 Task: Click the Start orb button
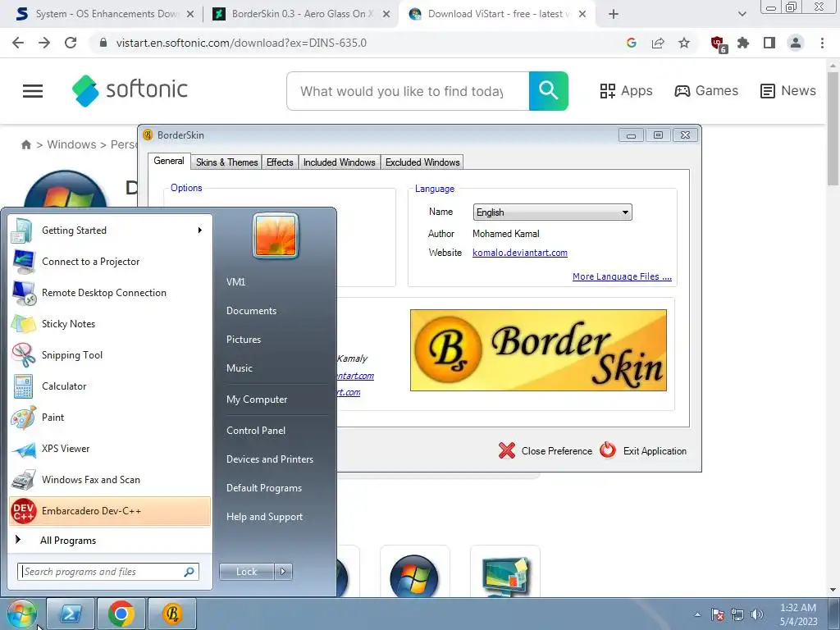pyautogui.click(x=21, y=614)
